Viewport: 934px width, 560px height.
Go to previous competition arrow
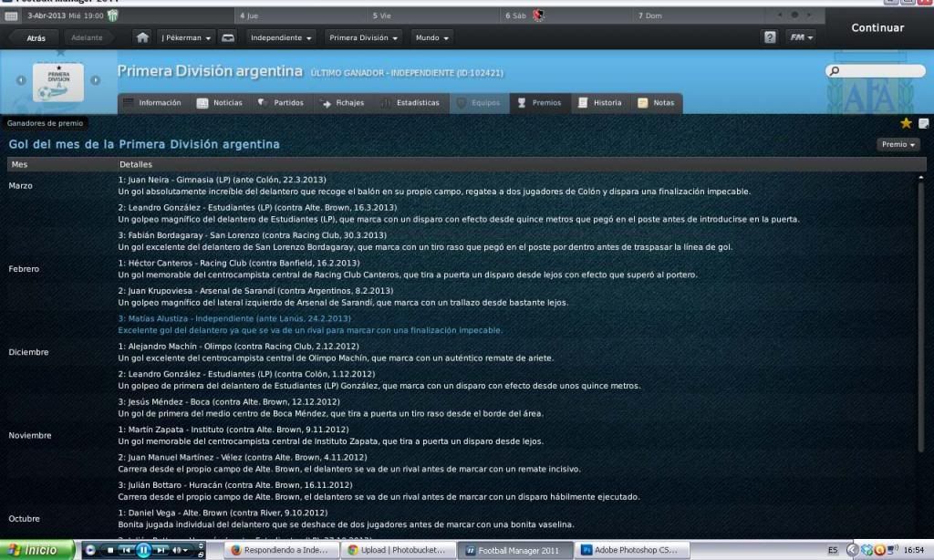[x=21, y=80]
